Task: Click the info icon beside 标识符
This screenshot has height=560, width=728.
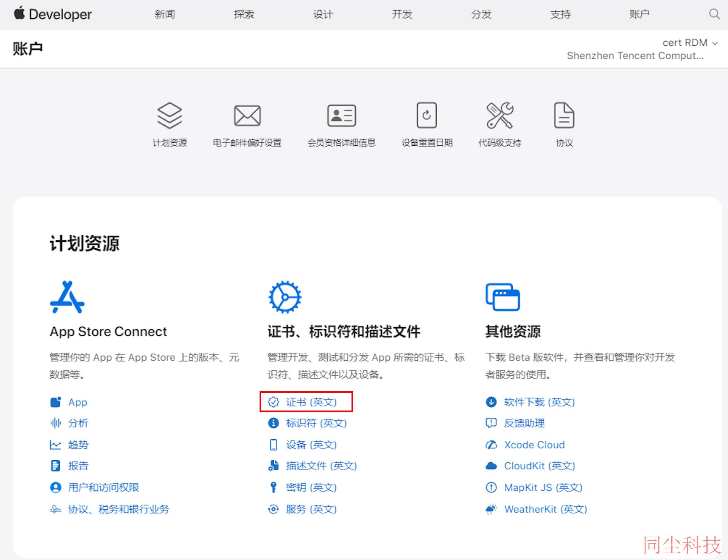Action: tap(273, 423)
